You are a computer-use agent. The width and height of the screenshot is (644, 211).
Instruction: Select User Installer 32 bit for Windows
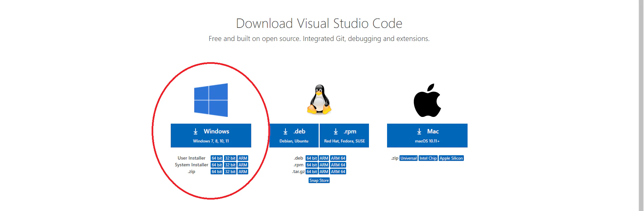(x=230, y=158)
